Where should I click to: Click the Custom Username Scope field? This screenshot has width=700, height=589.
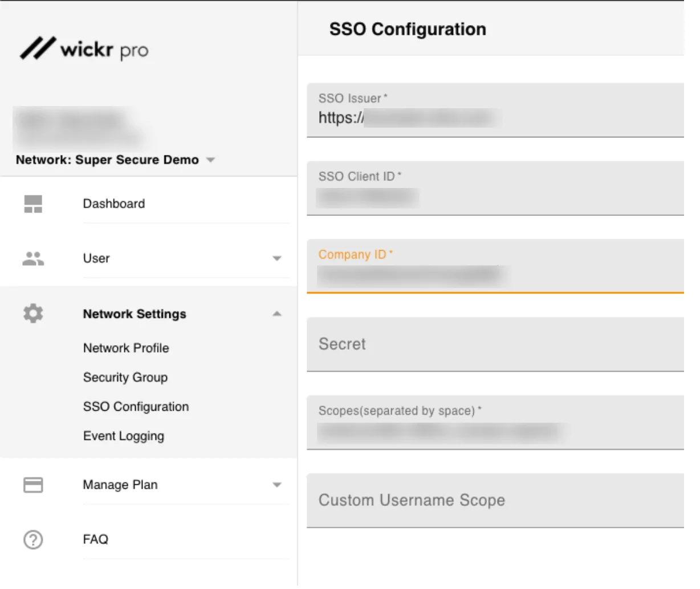[495, 500]
